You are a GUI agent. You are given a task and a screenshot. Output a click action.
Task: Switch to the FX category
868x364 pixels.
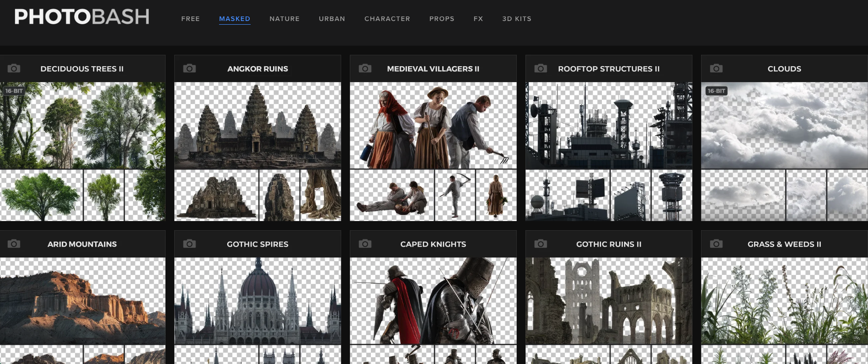[x=478, y=19]
